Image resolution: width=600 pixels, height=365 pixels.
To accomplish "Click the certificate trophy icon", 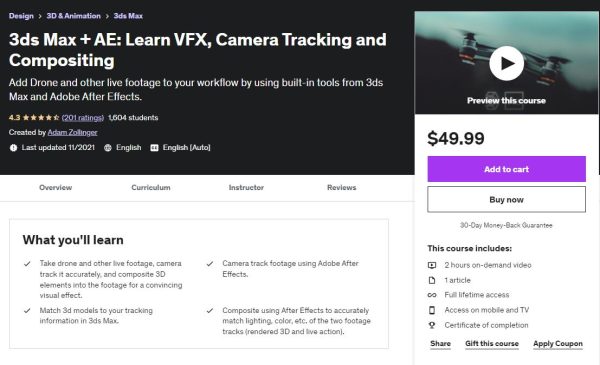I will point(432,325).
